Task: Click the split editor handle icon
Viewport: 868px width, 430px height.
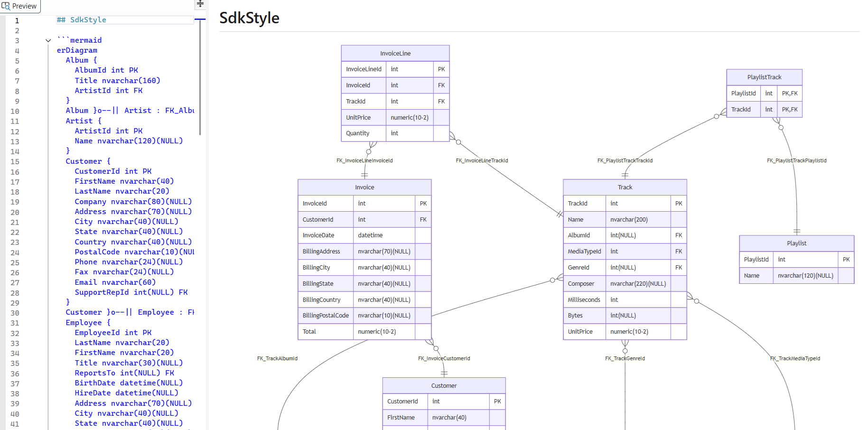Action: coord(200,4)
